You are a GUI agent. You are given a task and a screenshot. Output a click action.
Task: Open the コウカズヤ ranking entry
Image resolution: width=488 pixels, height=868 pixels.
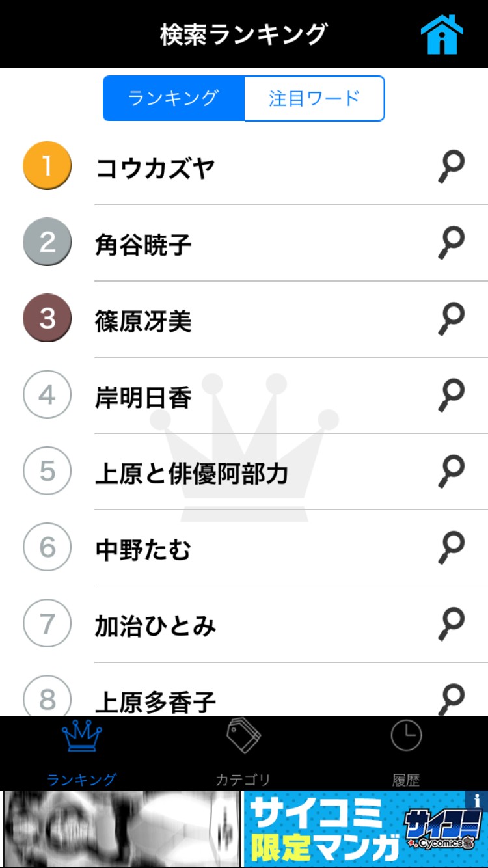tap(156, 169)
